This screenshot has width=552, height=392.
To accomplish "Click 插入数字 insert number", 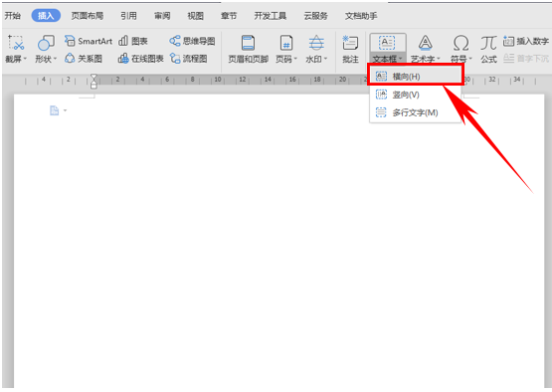I will point(526,41).
